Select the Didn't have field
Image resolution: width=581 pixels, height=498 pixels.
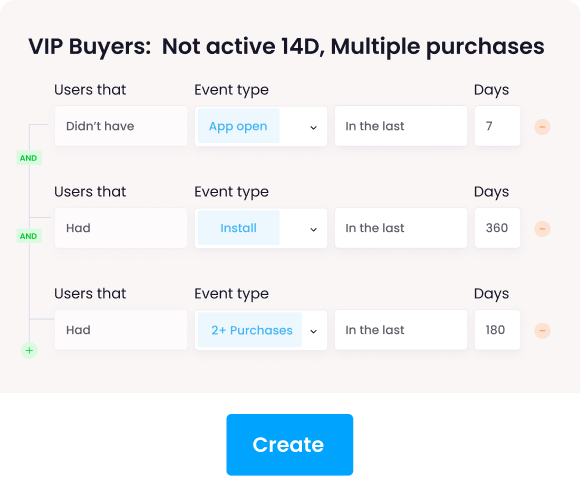121,126
